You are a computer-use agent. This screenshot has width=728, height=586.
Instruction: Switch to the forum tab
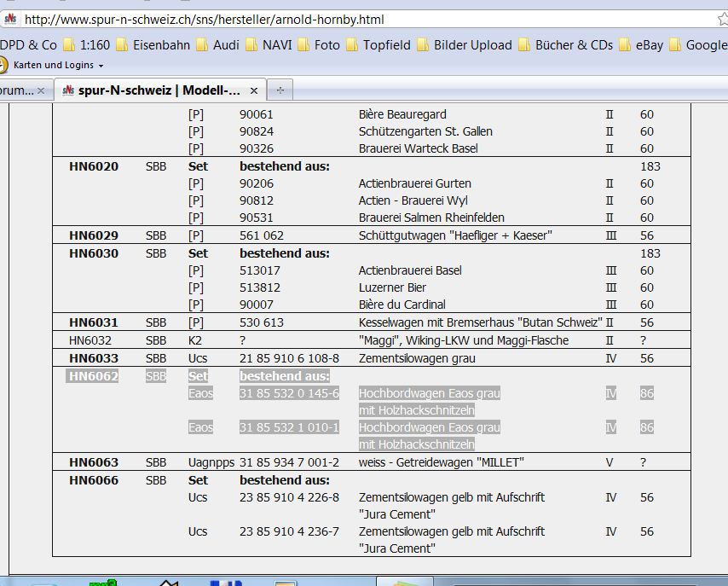pyautogui.click(x=17, y=90)
